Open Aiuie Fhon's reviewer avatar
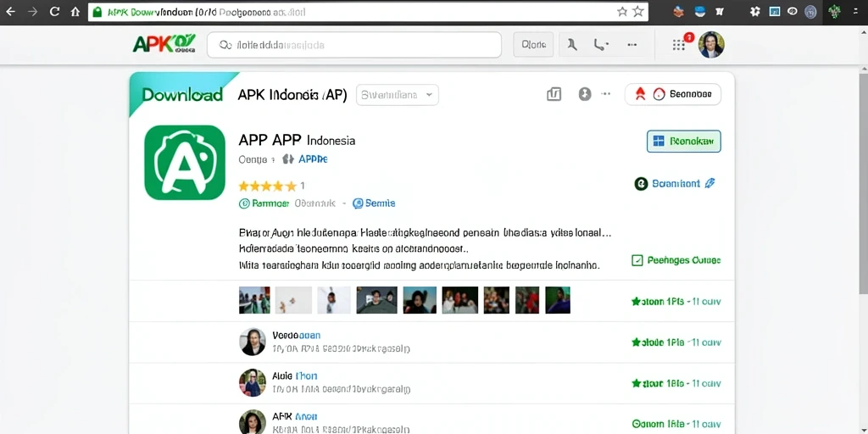This screenshot has height=434, width=868. click(x=253, y=382)
